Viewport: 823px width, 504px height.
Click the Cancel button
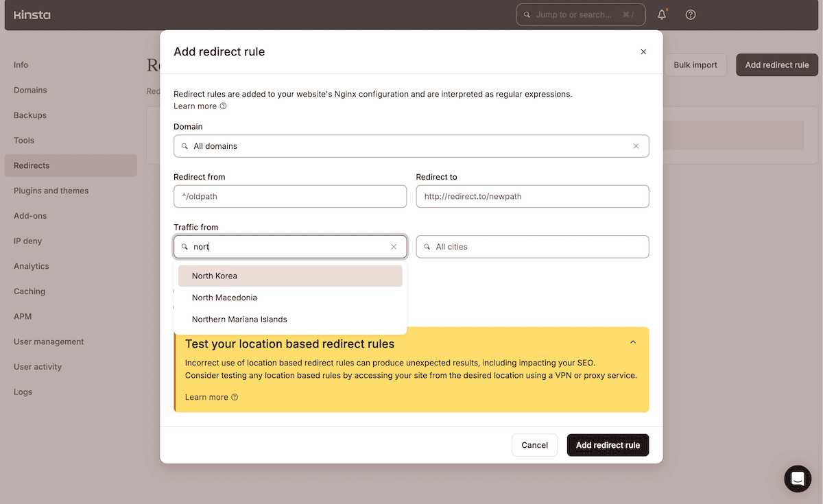pos(534,445)
